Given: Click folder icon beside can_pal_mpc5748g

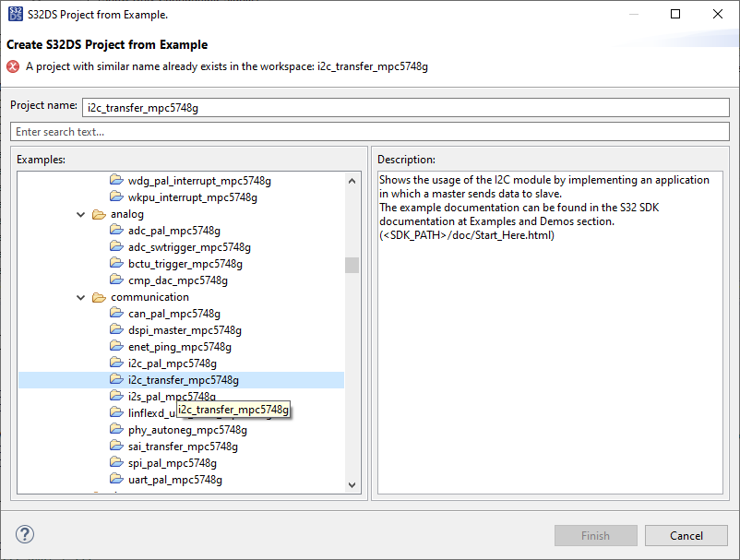Looking at the screenshot, I should [x=116, y=314].
